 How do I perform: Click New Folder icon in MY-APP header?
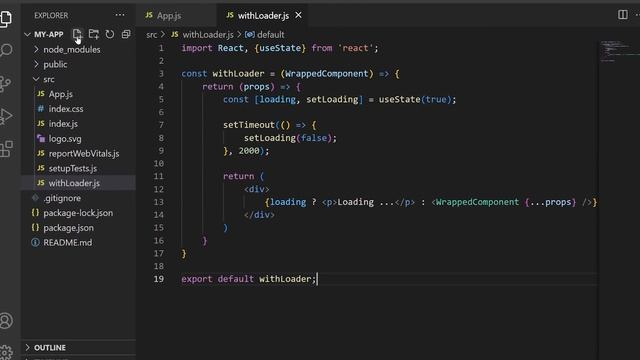click(94, 34)
